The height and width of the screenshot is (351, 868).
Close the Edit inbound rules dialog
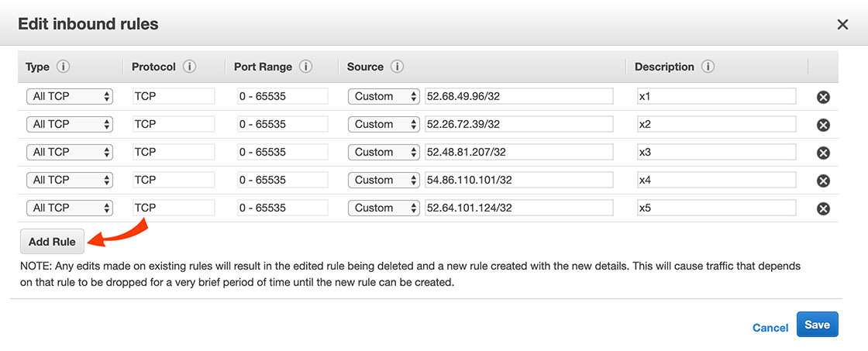pyautogui.click(x=842, y=24)
